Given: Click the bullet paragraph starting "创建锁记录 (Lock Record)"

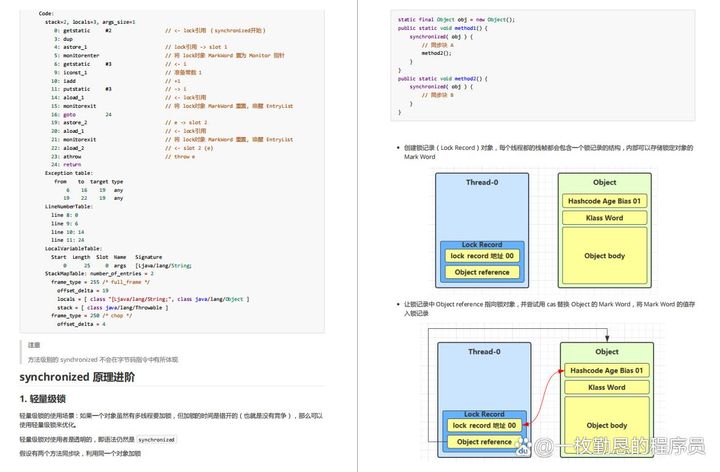Looking at the screenshot, I should (x=548, y=152).
